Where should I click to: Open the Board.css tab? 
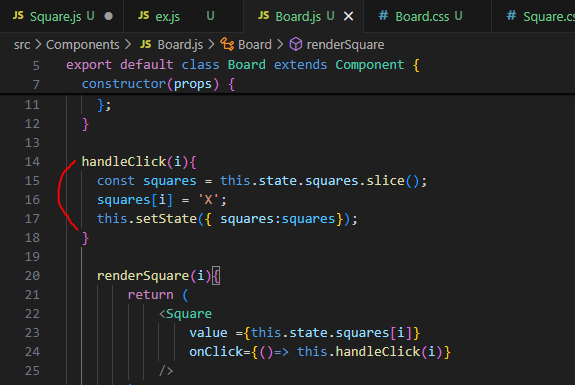[427, 16]
